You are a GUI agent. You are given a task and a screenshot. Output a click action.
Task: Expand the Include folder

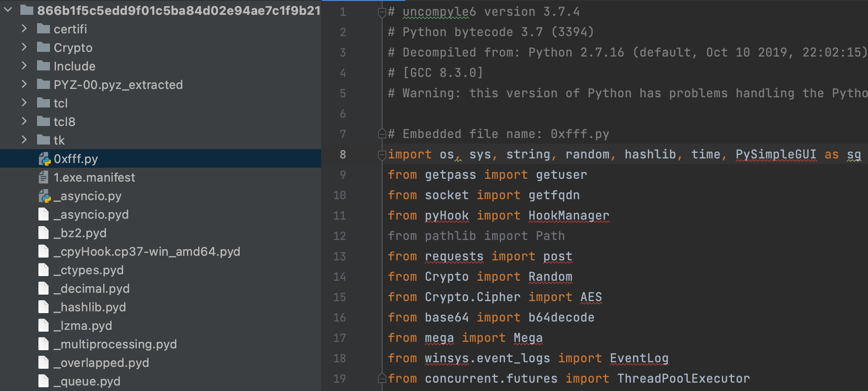click(24, 66)
